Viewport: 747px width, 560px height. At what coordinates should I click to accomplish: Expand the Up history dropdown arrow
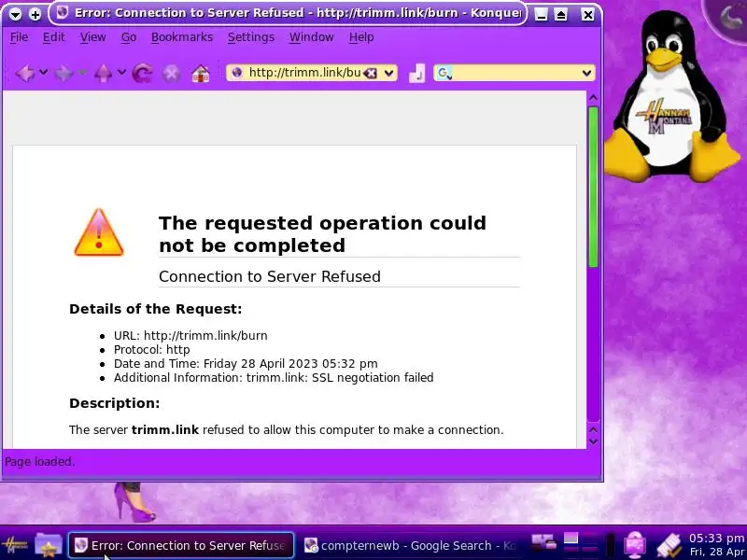pyautogui.click(x=121, y=73)
